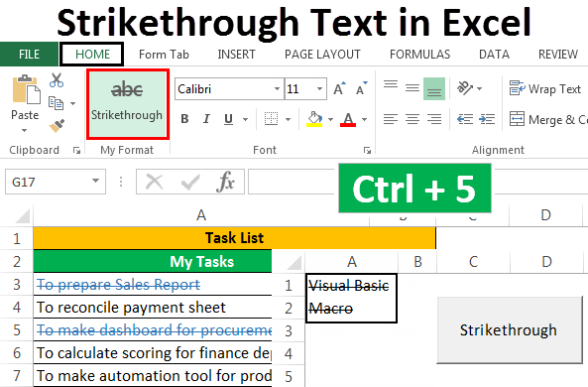The height and width of the screenshot is (387, 588).
Task: Open the FORMULAS tab
Action: [420, 55]
